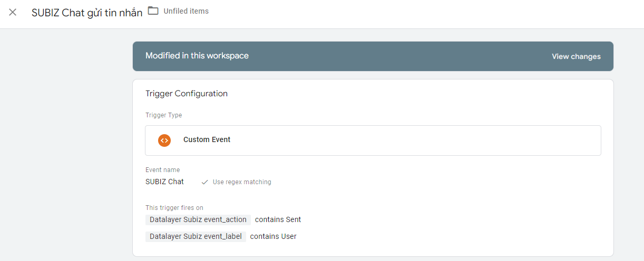Viewport: 644px width, 261px height.
Task: Click the checkmark beside Use regex matching
Action: click(x=204, y=182)
